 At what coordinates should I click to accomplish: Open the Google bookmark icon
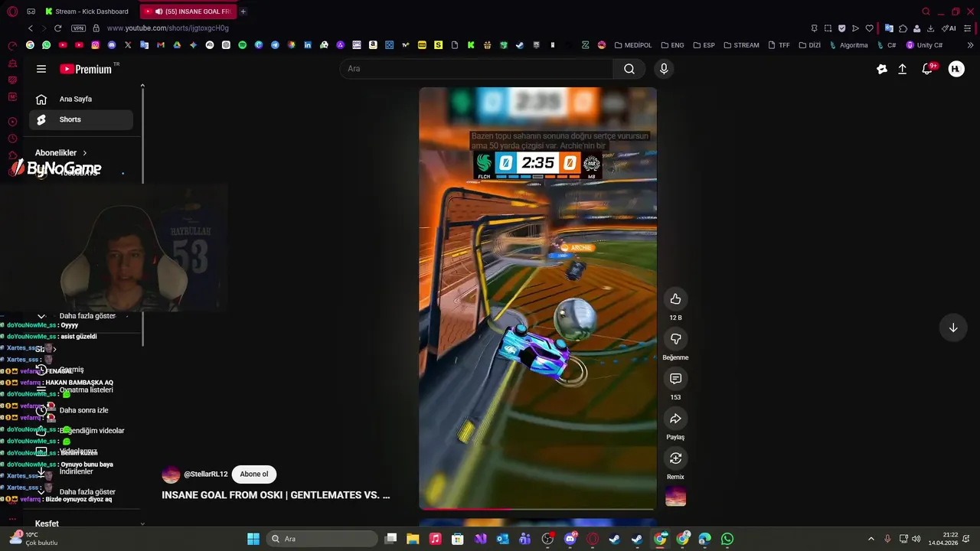pos(30,45)
